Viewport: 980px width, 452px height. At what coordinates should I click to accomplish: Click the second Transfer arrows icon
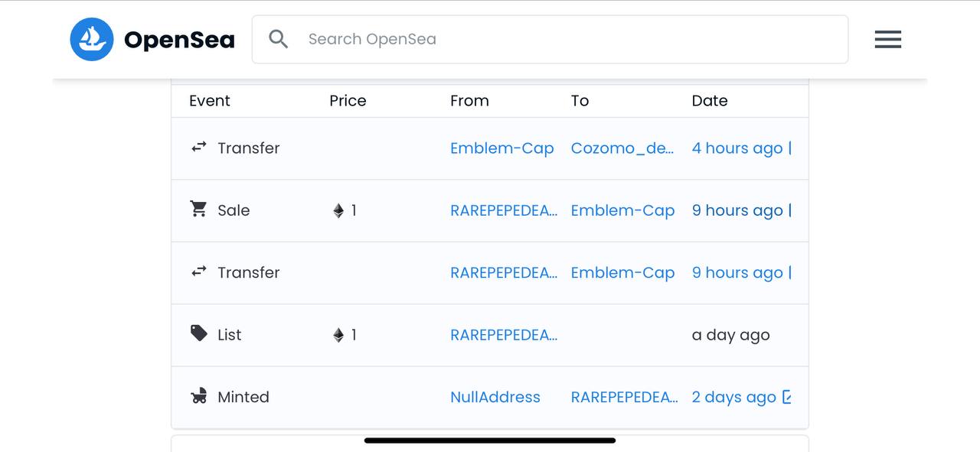(x=199, y=272)
